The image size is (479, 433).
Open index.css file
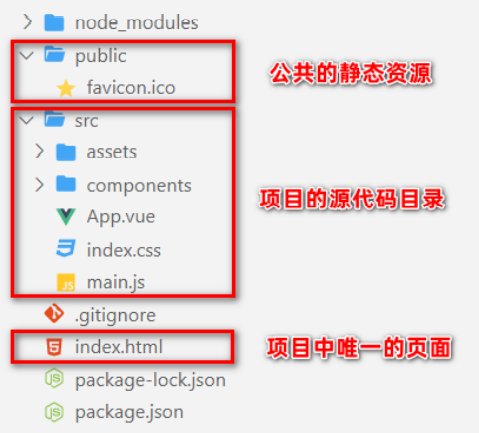[x=124, y=250]
